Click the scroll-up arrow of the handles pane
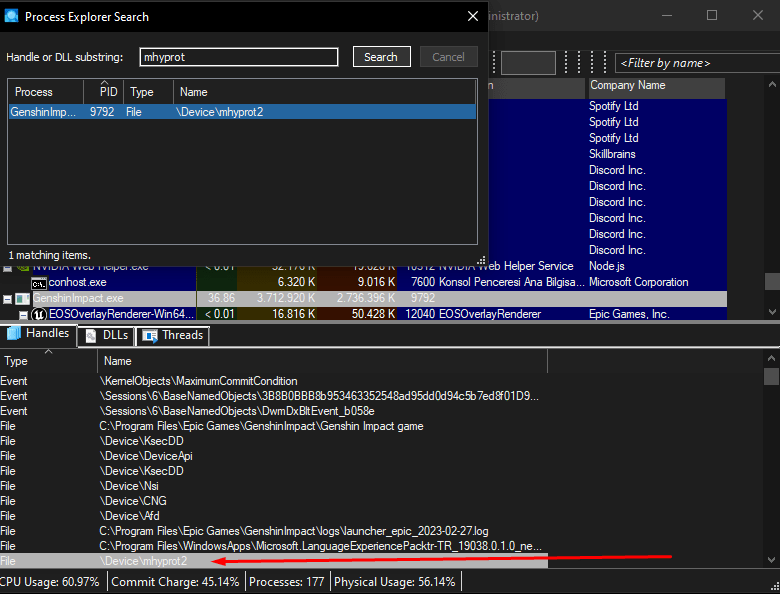780x594 pixels. coord(772,358)
